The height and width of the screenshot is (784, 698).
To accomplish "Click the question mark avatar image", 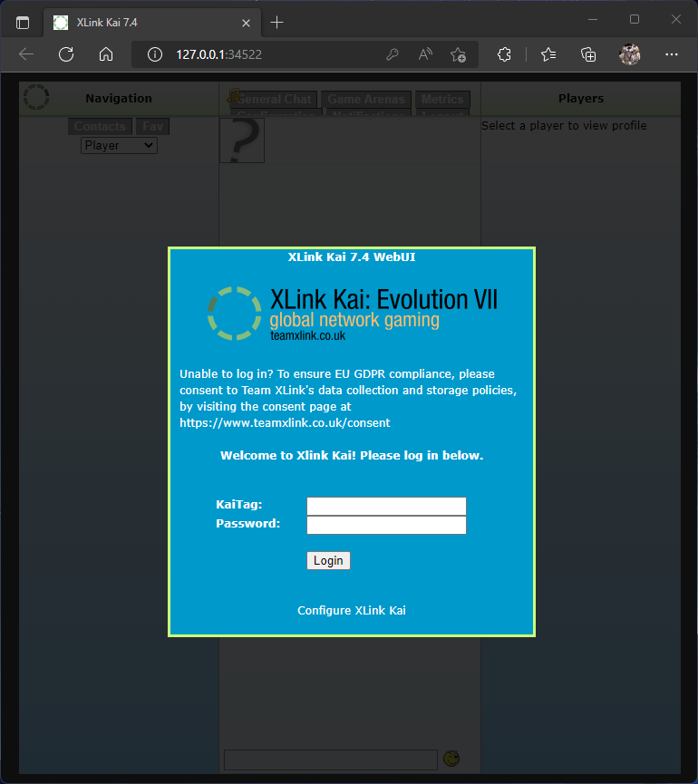I will (x=241, y=140).
